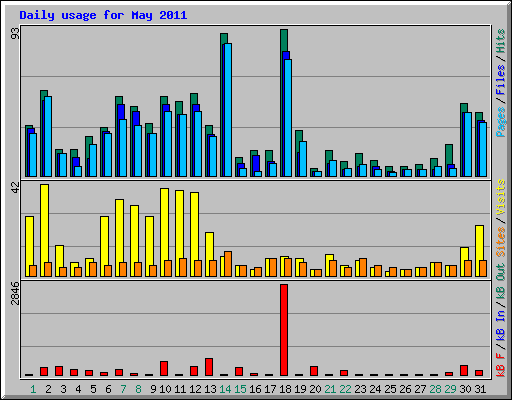Click day label 16 on the x-axis

click(x=255, y=389)
